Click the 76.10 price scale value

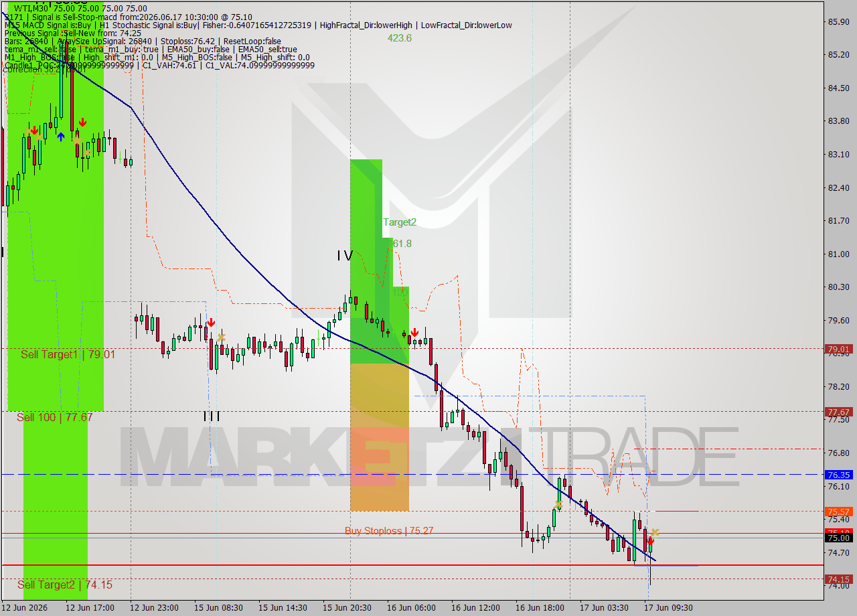(x=839, y=486)
